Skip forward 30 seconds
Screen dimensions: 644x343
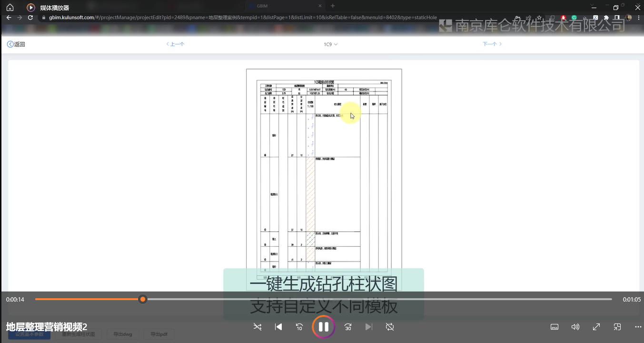pyautogui.click(x=348, y=327)
